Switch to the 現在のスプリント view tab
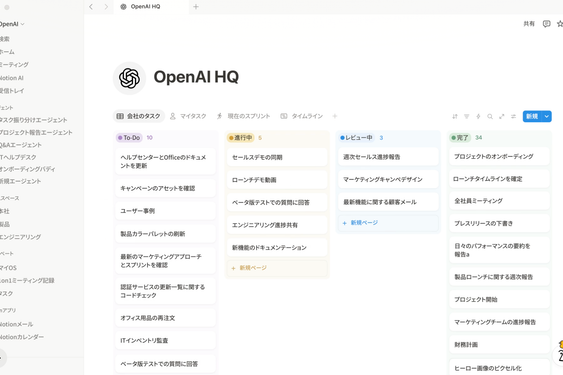This screenshot has width=563, height=375. [243, 116]
